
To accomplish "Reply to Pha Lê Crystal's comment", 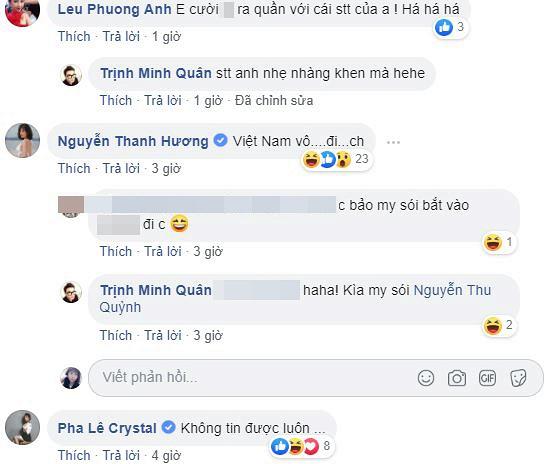I will (121, 455).
